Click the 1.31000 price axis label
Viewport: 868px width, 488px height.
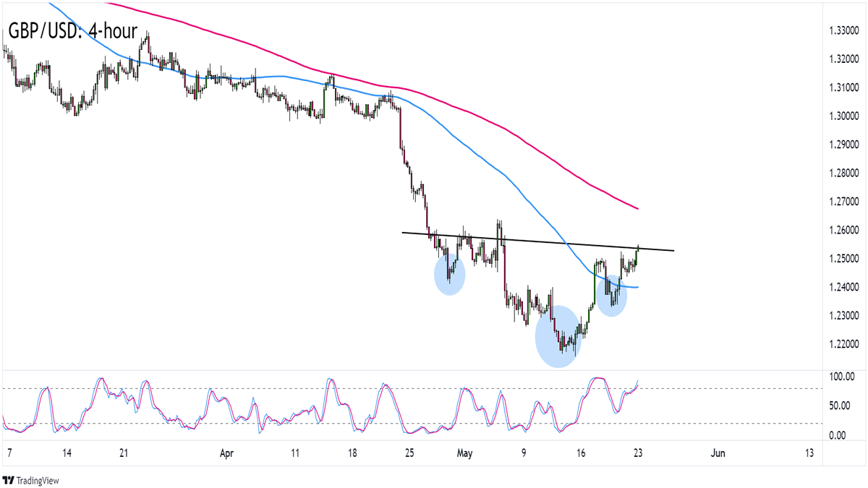(845, 88)
